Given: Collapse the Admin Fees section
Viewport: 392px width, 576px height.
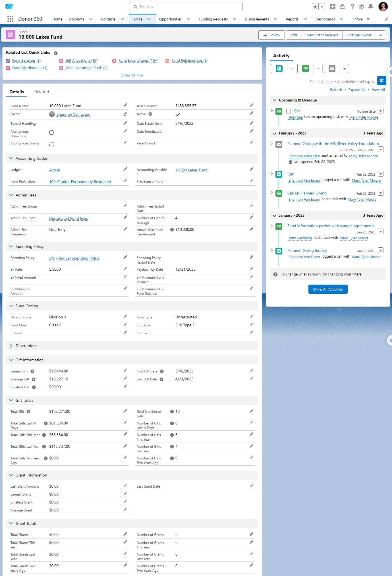Looking at the screenshot, I should (x=11, y=195).
